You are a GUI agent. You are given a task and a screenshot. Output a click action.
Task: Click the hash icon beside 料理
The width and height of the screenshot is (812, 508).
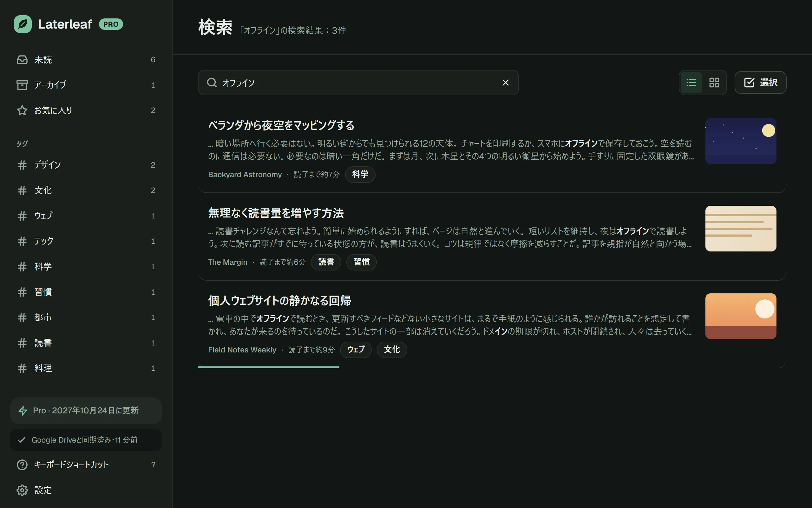tap(22, 368)
